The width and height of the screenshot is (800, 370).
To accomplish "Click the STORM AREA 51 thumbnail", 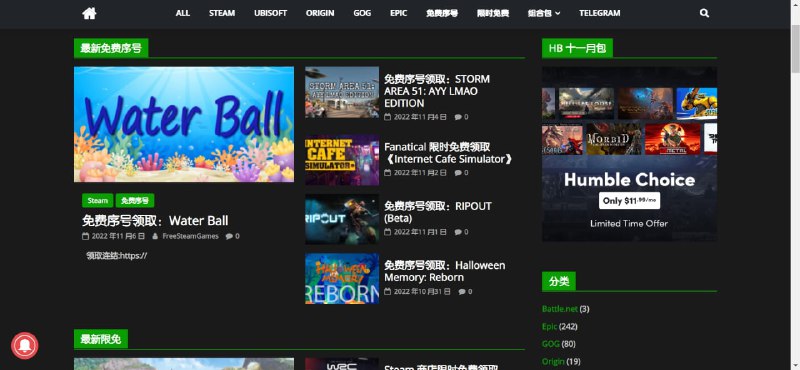I will coord(342,92).
